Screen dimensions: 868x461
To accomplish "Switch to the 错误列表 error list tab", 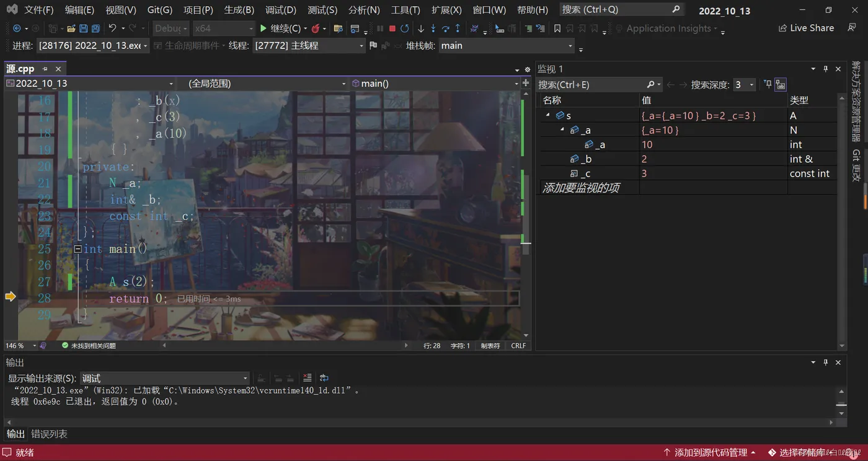I will [50, 434].
